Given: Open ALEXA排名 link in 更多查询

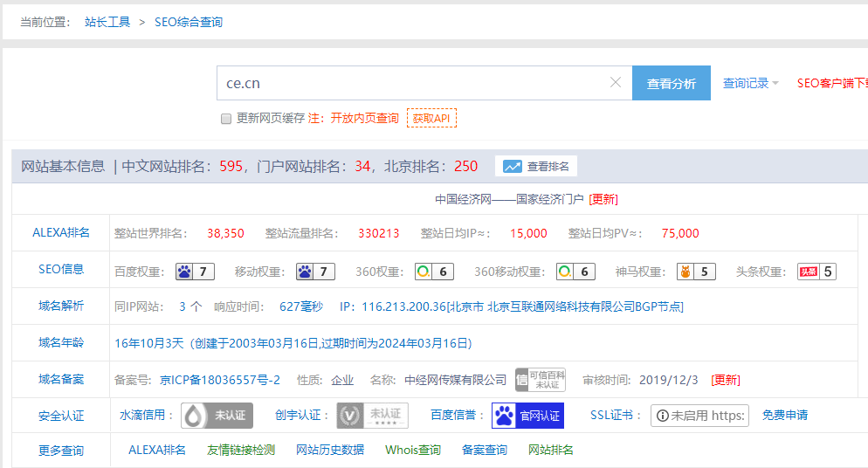Looking at the screenshot, I should tap(157, 450).
